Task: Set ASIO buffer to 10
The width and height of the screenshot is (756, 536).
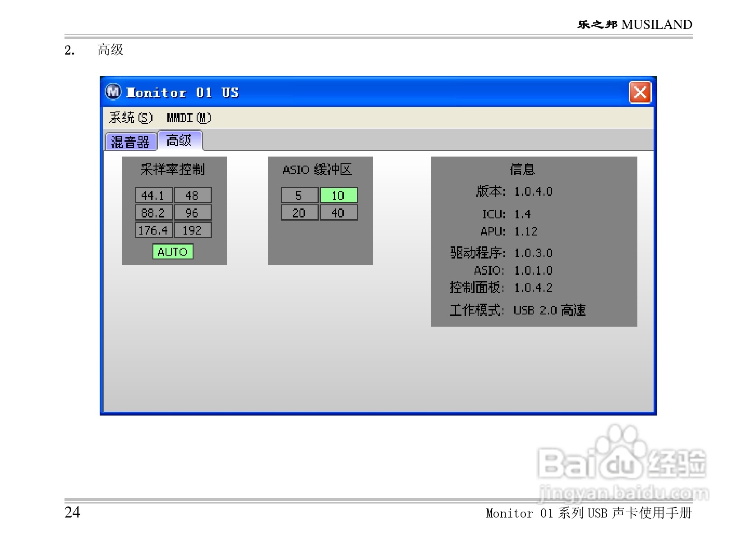Action: 338,195
